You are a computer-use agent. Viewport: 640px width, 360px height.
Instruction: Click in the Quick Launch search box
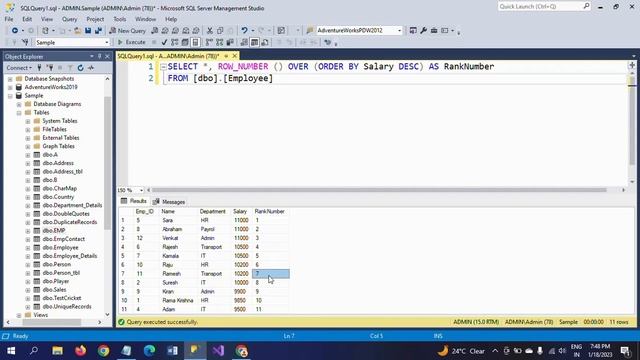(x=540, y=7)
